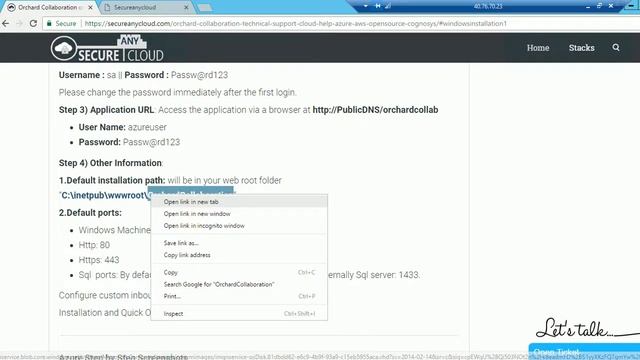Open the site search magnifier icon
Viewport: 640px width, 360px height.
(616, 48)
